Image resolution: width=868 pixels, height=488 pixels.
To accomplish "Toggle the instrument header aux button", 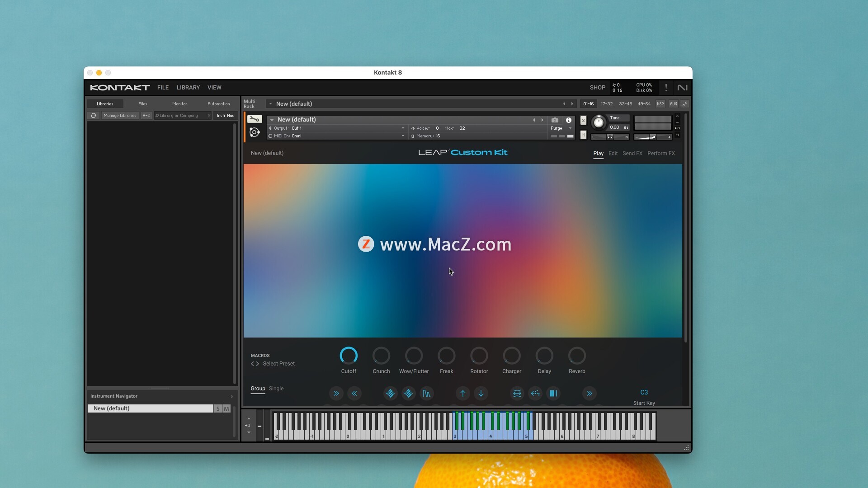I will 677,128.
